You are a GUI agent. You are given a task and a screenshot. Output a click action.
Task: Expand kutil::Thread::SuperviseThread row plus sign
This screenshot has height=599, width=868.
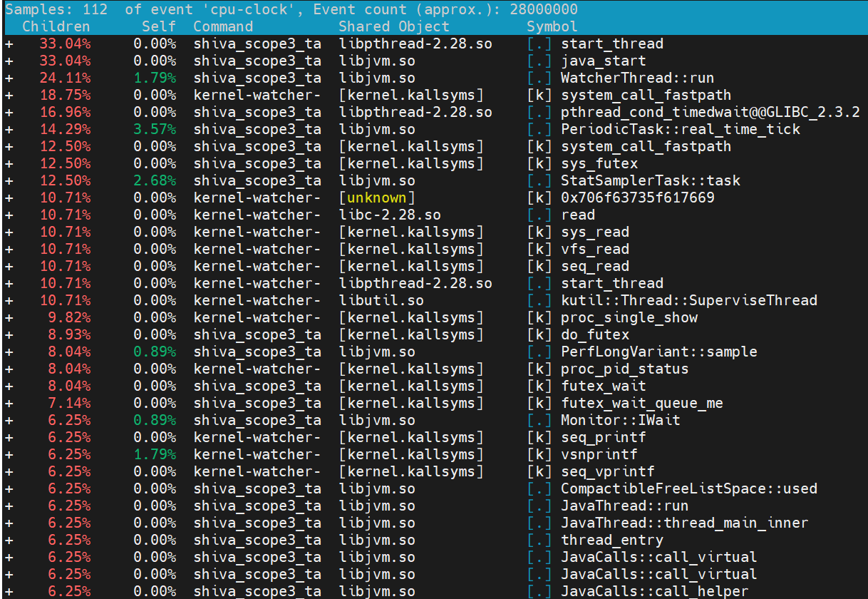coord(9,301)
